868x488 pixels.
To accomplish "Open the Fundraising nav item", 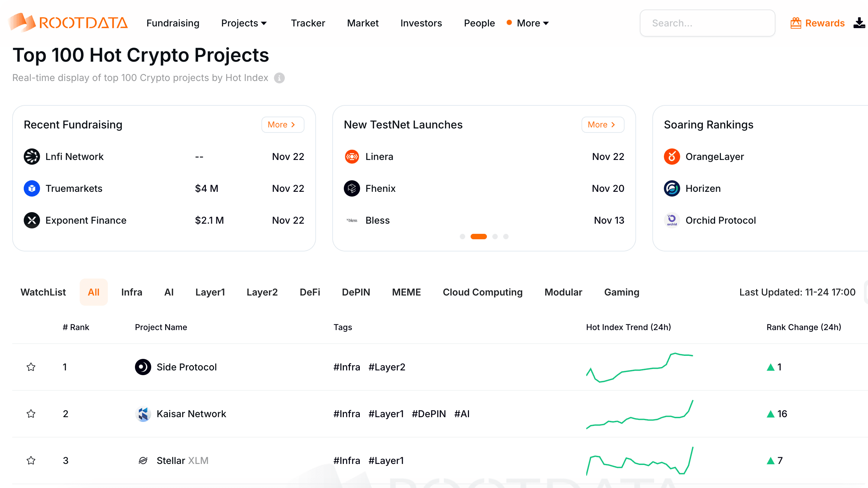I will click(x=173, y=23).
